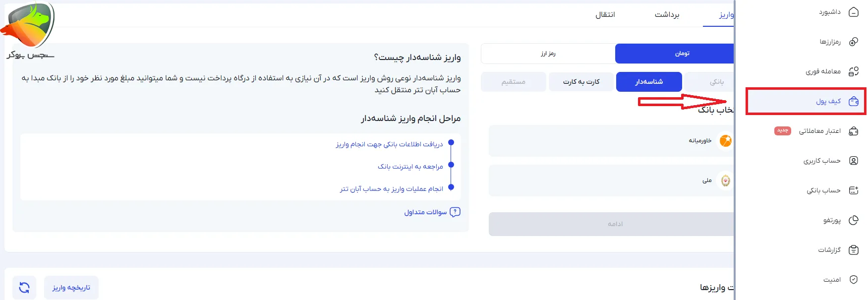Open the داشبورد dashboard icon in sidebar
The width and height of the screenshot is (868, 300).
[854, 12]
